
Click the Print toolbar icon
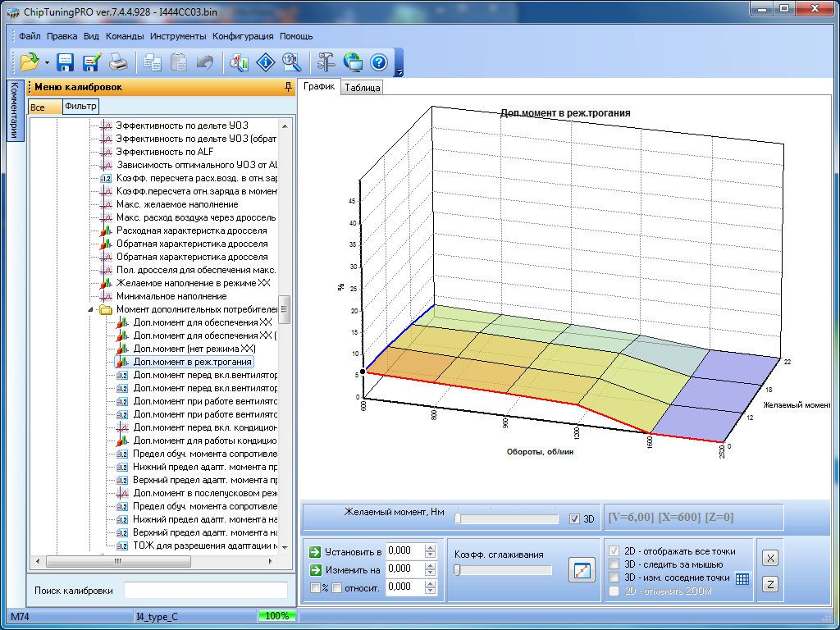(x=117, y=62)
